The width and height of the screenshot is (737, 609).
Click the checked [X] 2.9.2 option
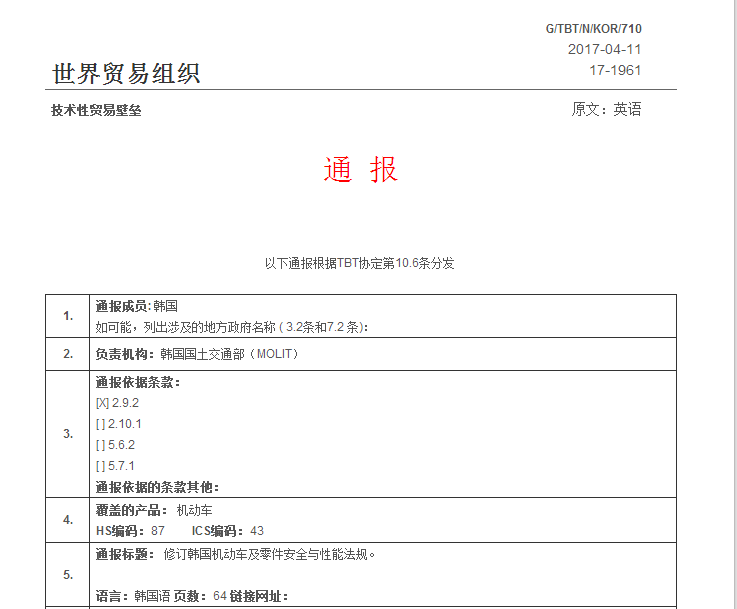tap(118, 403)
